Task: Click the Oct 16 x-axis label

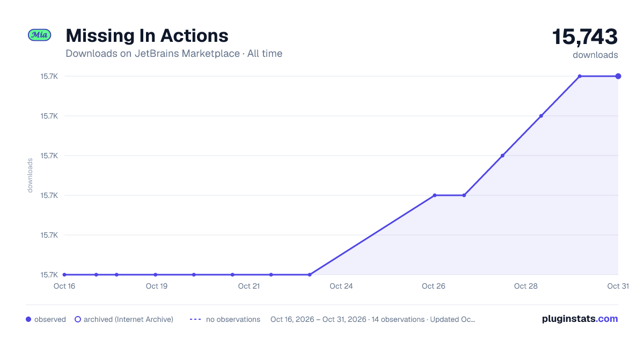Action: click(x=64, y=286)
